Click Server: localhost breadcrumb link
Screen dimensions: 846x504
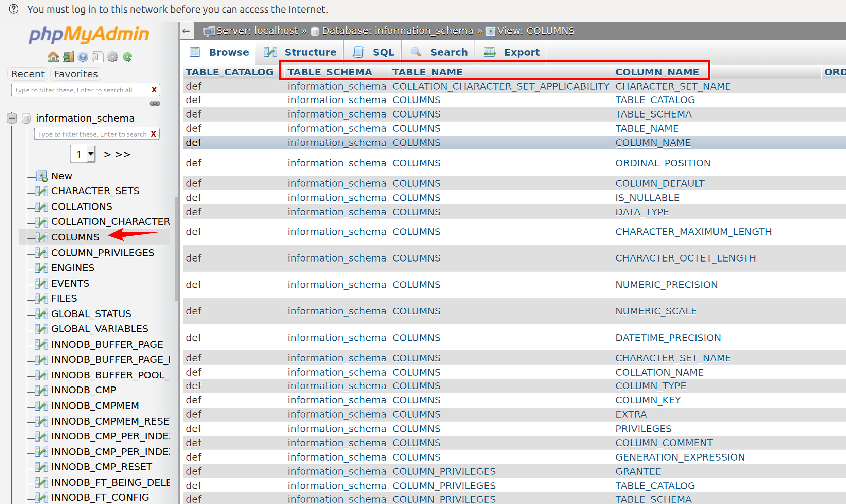(257, 31)
